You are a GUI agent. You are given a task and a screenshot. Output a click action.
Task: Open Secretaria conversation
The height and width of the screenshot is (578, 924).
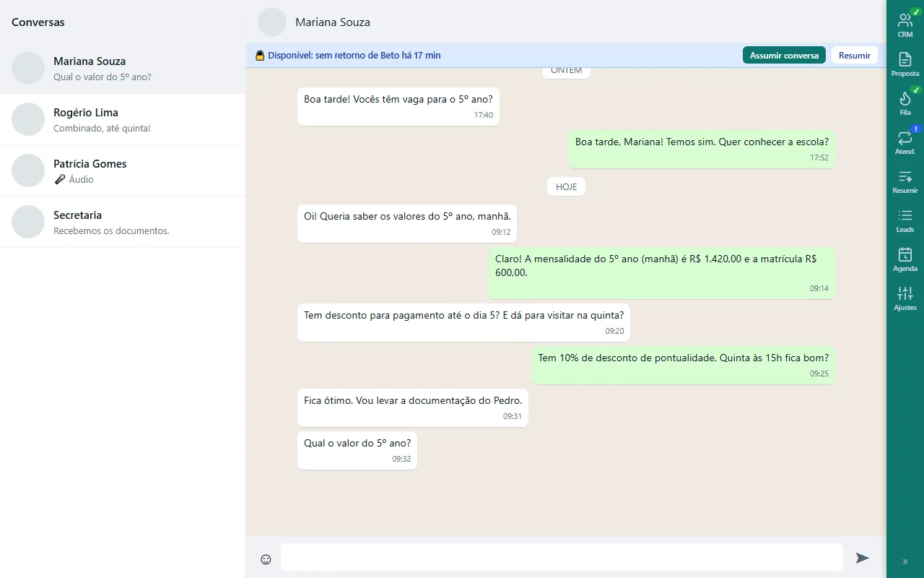click(x=123, y=222)
